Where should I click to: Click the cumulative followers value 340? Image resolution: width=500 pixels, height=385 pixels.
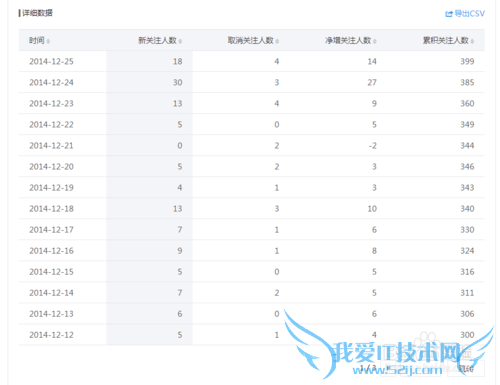coord(467,208)
